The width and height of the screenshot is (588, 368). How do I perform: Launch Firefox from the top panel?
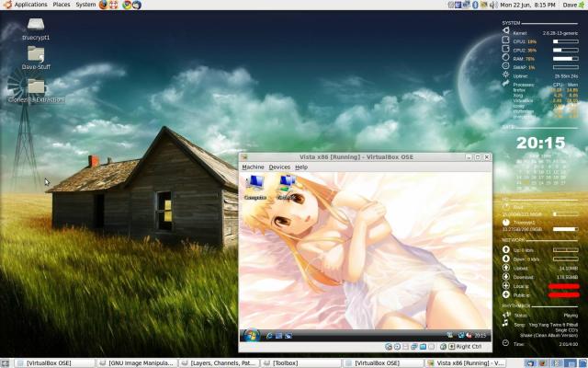(103, 5)
